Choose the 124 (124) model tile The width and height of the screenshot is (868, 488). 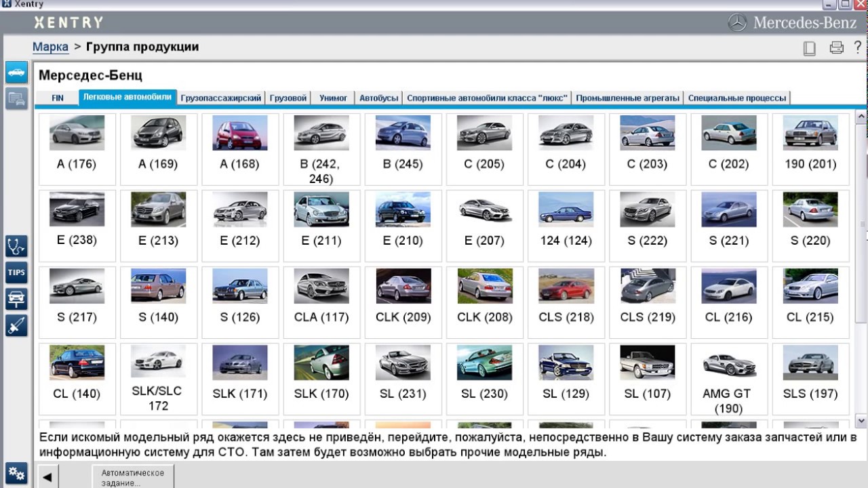tap(566, 226)
